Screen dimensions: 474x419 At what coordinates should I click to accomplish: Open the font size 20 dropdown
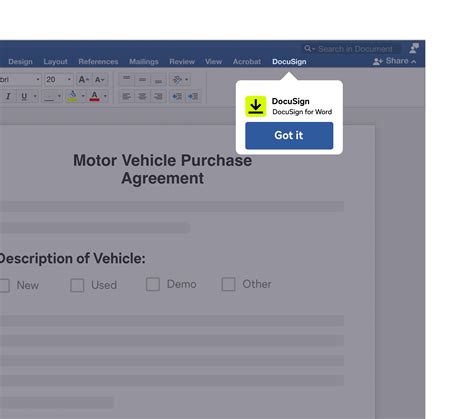tap(69, 79)
